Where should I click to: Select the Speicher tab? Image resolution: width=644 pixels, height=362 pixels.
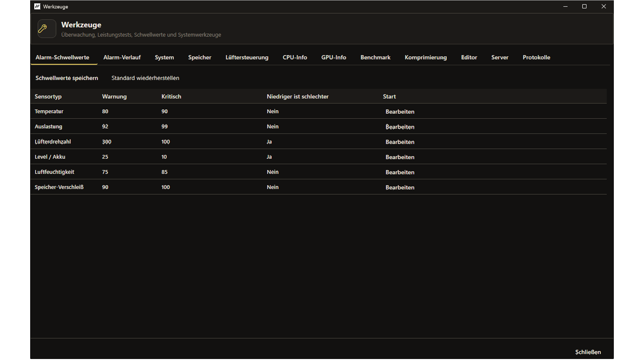click(200, 57)
